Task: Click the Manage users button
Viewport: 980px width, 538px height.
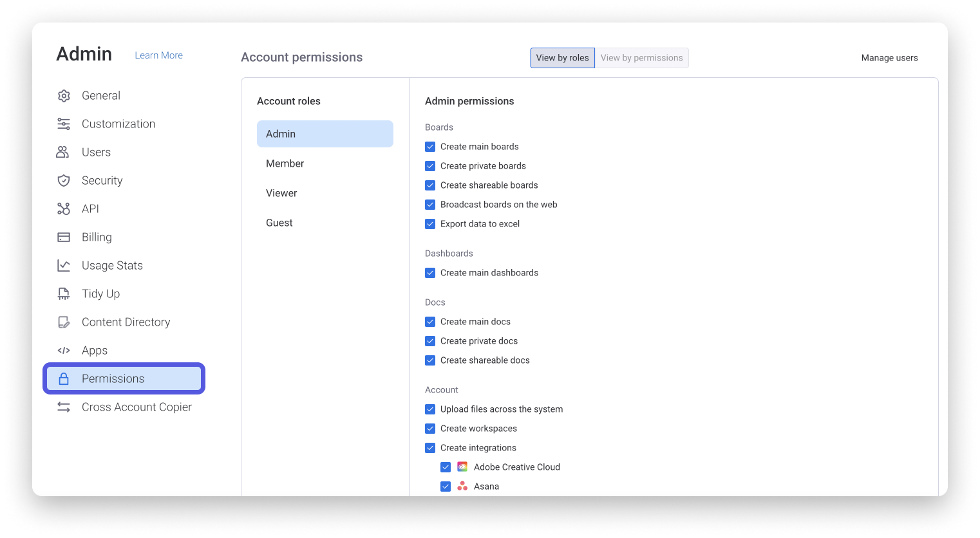Action: pyautogui.click(x=890, y=58)
